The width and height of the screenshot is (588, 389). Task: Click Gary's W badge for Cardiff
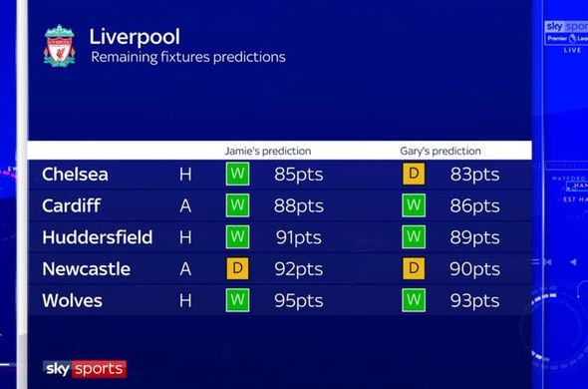click(x=414, y=205)
